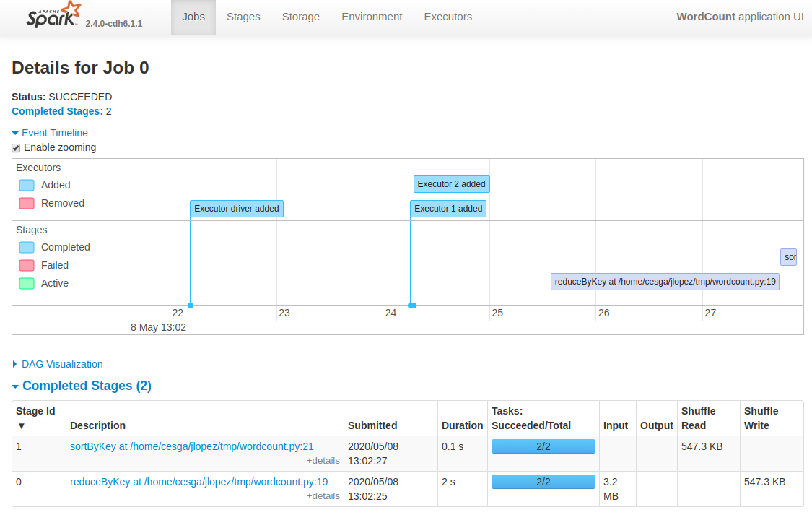Collapse the Completed Stages (2) section
This screenshot has width=812, height=520.
pos(82,386)
